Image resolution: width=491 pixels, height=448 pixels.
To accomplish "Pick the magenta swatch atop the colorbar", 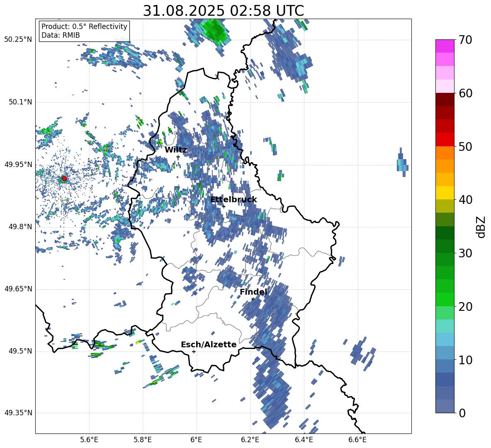I will click(445, 46).
